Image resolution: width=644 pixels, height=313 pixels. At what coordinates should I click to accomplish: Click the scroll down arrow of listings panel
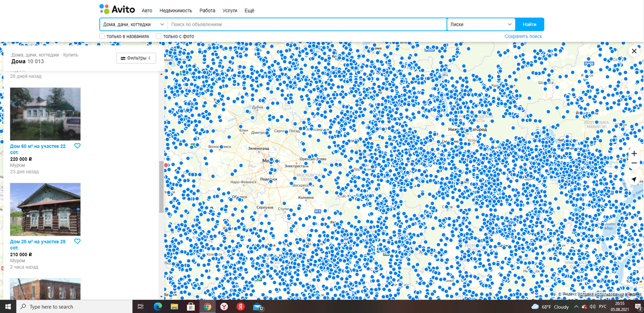[162, 296]
